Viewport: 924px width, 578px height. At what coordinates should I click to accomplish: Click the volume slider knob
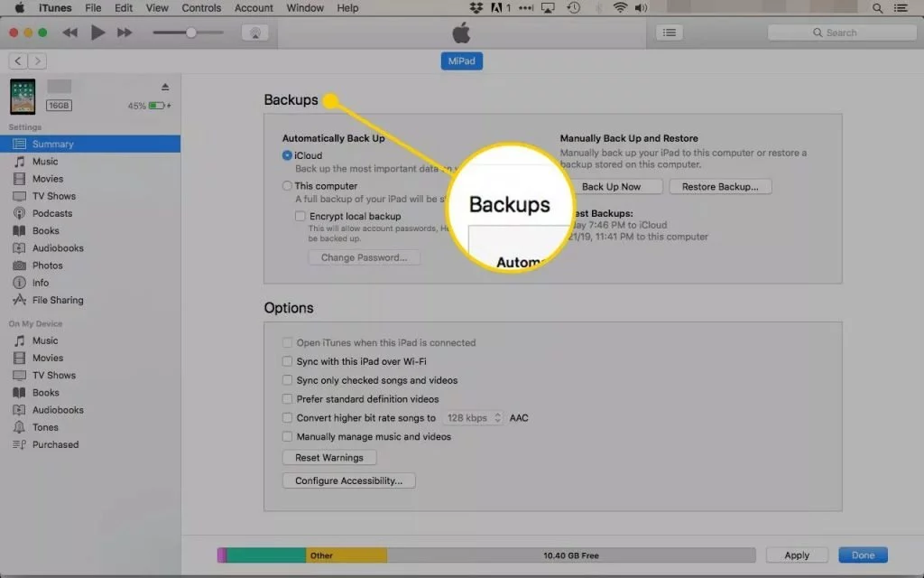pos(190,33)
